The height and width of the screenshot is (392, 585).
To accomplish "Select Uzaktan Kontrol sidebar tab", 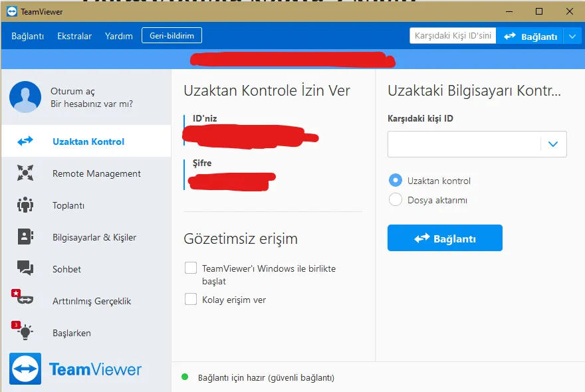I will click(86, 141).
